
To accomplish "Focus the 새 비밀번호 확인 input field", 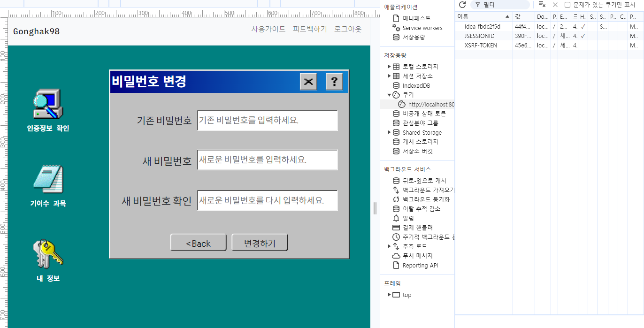I will coord(267,200).
